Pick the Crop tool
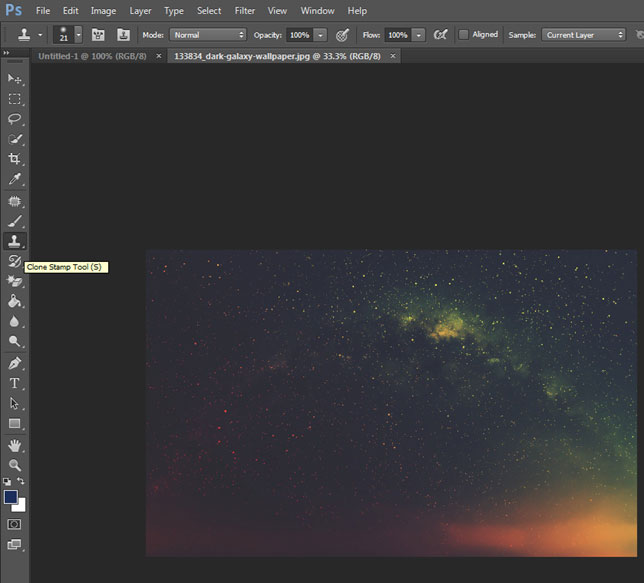 click(15, 159)
